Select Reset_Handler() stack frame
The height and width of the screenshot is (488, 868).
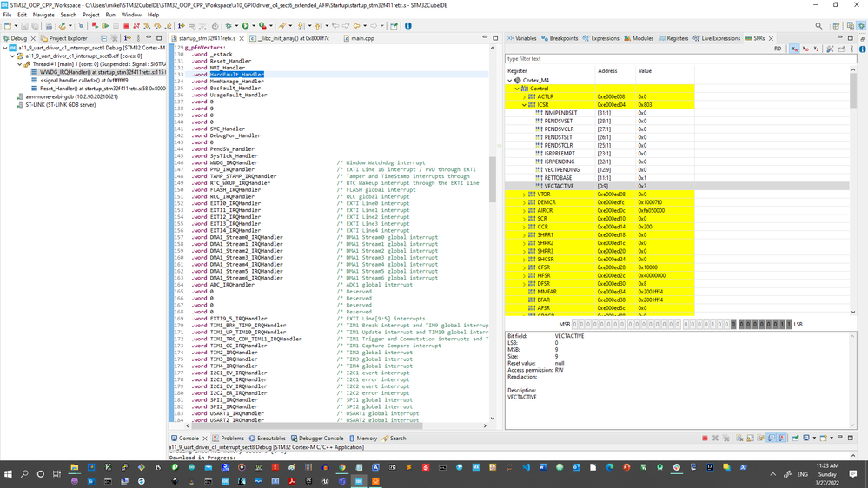(97, 89)
